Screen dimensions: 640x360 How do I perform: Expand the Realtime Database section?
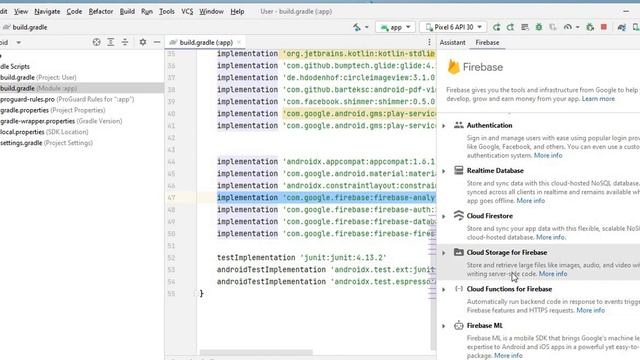click(444, 171)
